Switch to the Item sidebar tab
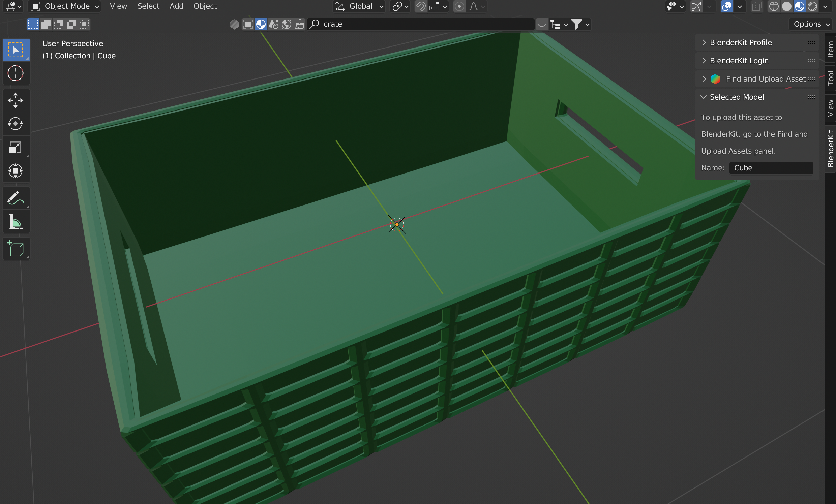 (831, 49)
